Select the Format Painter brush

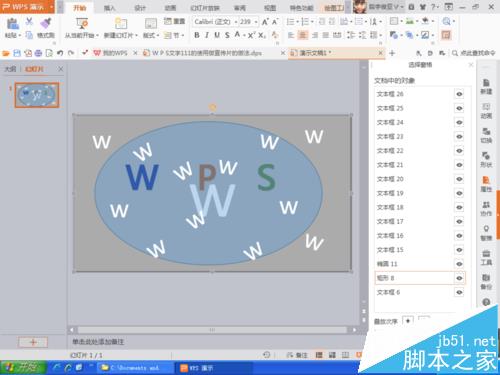click(45, 23)
